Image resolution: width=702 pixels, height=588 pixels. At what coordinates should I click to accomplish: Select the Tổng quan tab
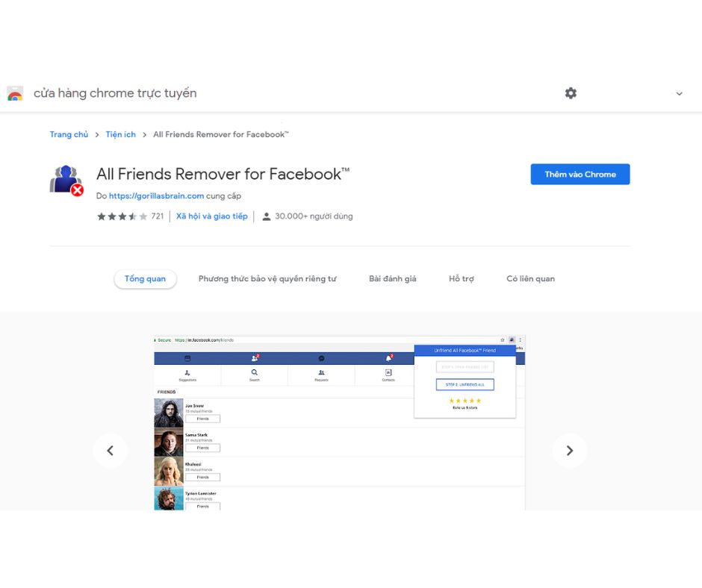tap(145, 279)
